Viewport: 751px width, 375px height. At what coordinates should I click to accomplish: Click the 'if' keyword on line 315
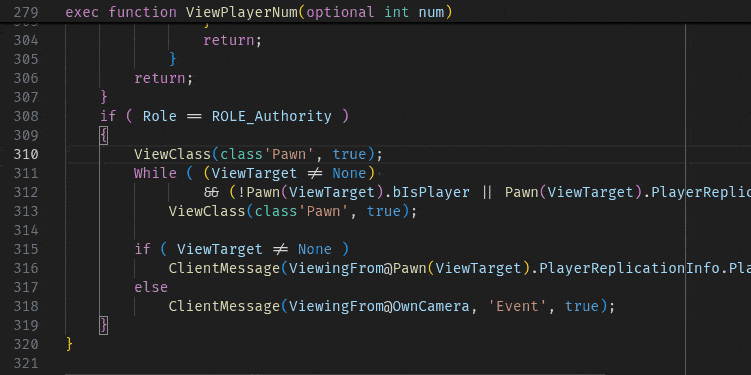click(x=143, y=249)
